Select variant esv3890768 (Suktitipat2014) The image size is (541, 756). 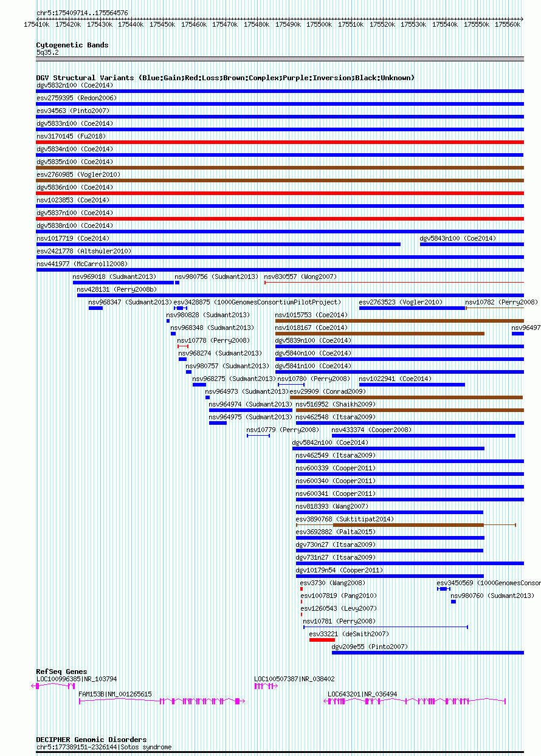point(406,525)
